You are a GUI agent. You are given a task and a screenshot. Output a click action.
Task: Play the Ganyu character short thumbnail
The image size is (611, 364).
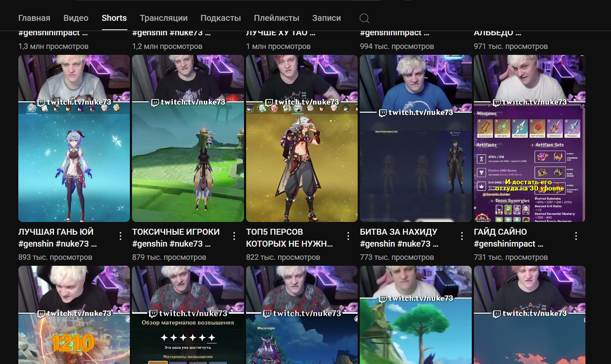pos(74,139)
